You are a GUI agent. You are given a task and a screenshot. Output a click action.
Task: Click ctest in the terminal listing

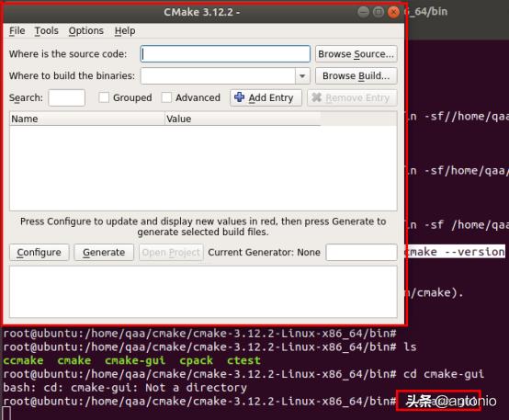(x=243, y=360)
